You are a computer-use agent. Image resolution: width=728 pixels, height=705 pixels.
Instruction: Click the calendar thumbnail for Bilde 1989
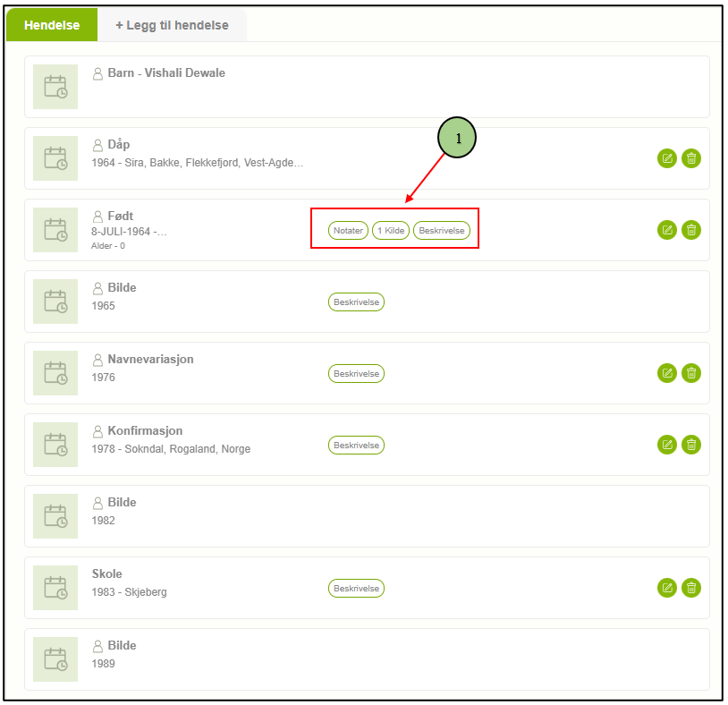(x=55, y=659)
